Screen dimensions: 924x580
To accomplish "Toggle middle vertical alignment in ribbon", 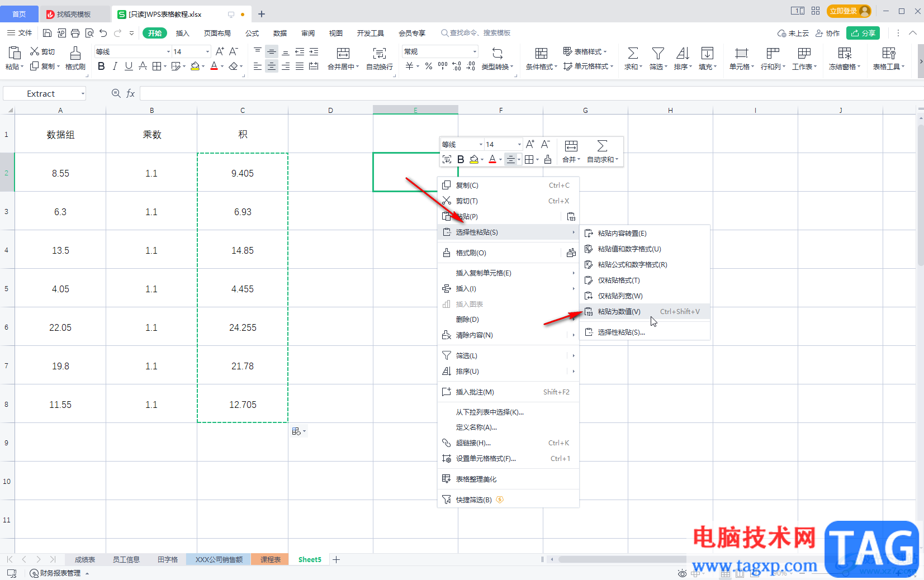I will coord(272,51).
